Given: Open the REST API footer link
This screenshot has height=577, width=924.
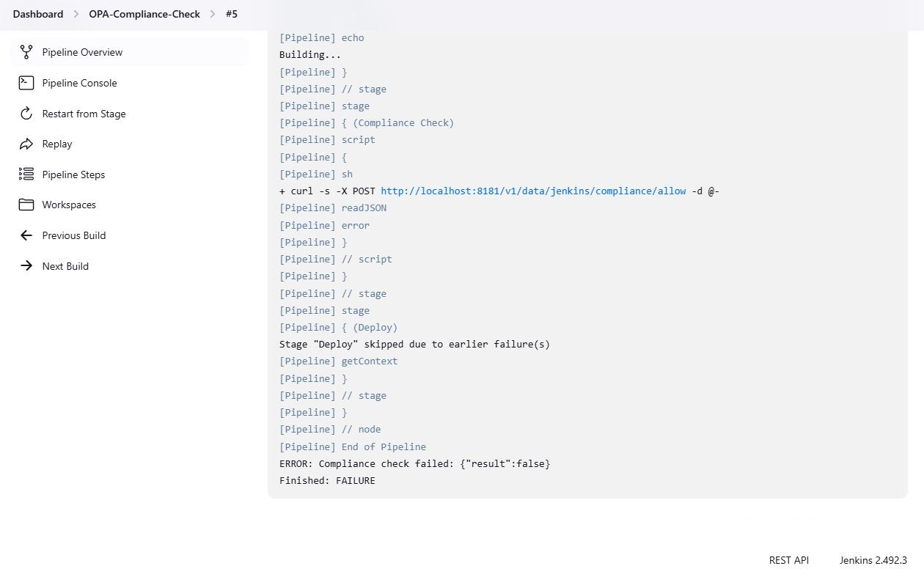Looking at the screenshot, I should click(789, 560).
